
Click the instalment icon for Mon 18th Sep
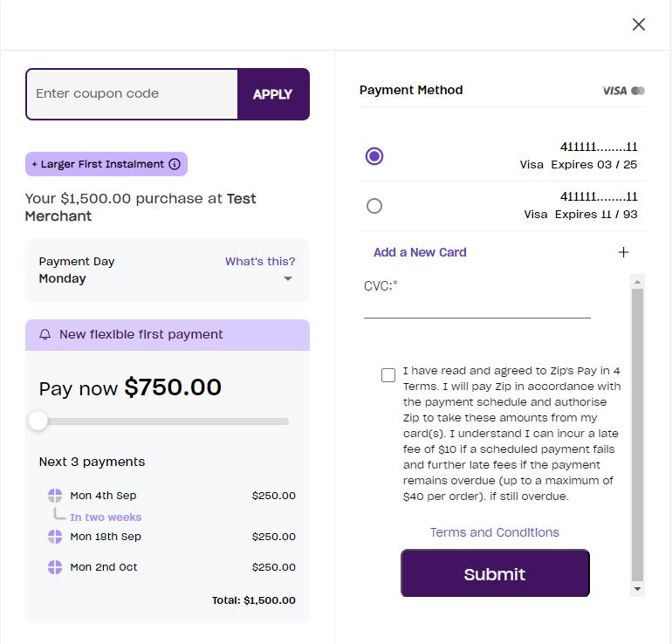pyautogui.click(x=55, y=537)
